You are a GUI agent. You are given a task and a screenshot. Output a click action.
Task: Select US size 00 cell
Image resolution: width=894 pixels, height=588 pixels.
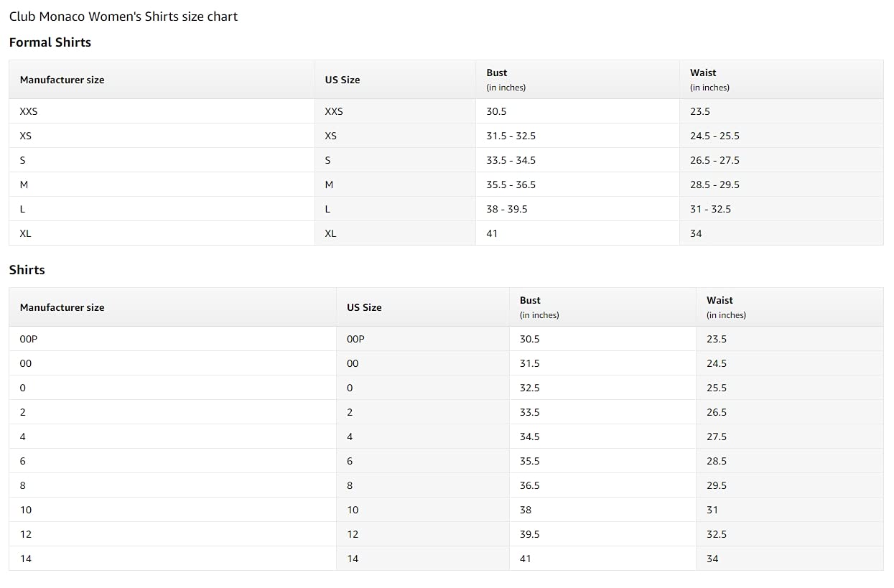423,363
